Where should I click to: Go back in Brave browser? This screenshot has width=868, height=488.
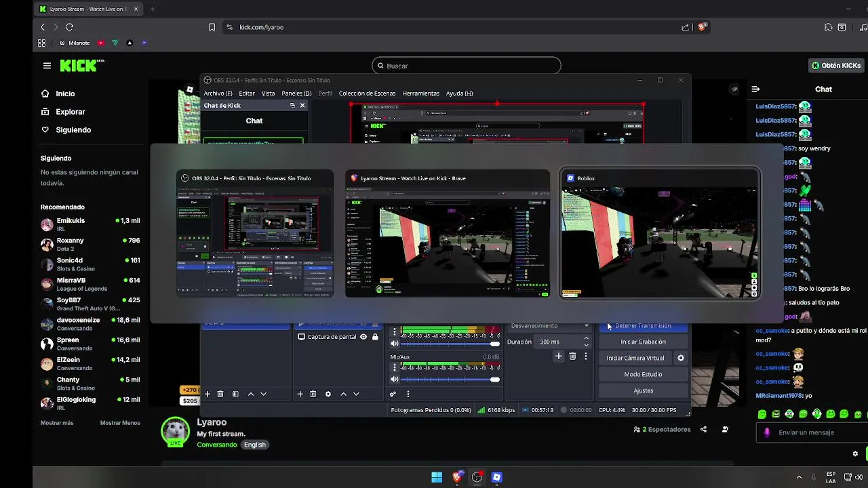[43, 27]
